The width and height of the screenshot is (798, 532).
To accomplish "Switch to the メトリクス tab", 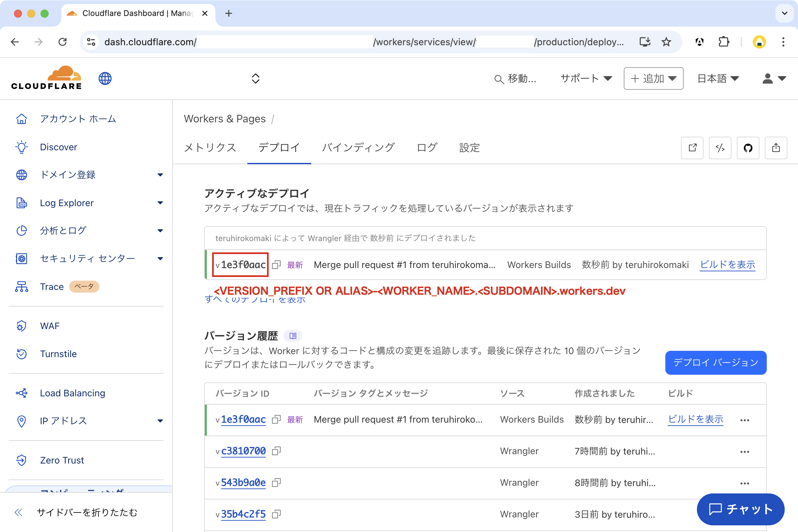I will [210, 148].
